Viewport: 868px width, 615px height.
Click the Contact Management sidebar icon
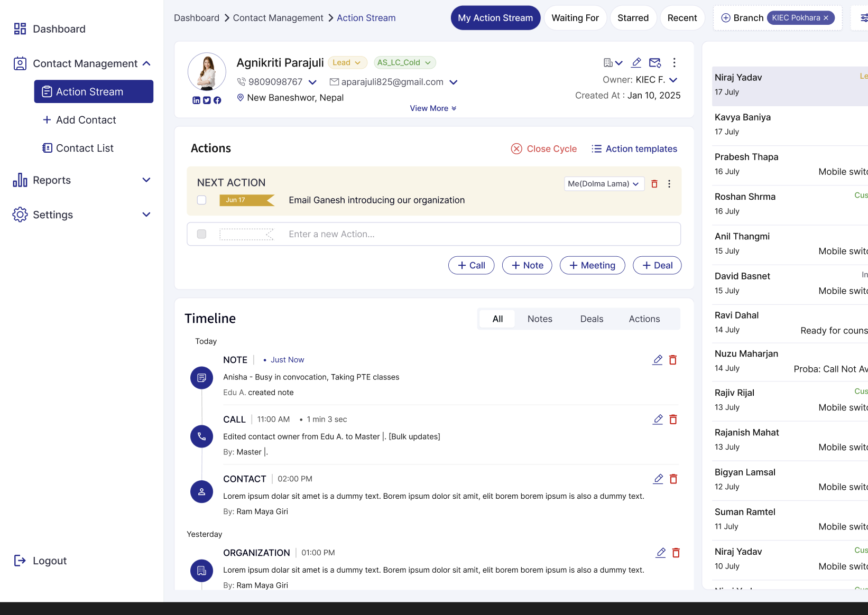(20, 63)
